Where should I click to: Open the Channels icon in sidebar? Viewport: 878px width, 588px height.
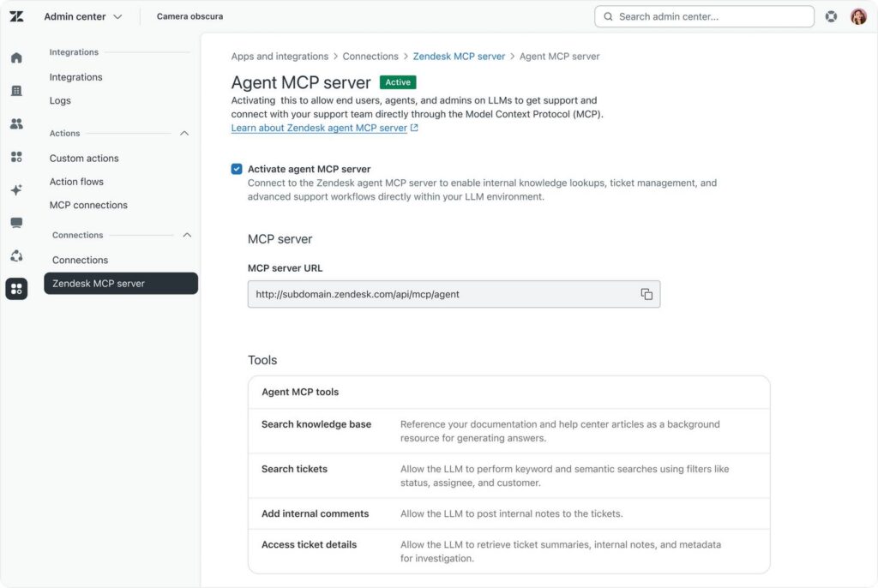click(16, 157)
